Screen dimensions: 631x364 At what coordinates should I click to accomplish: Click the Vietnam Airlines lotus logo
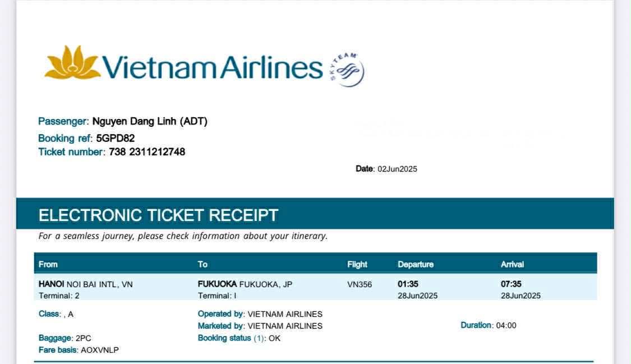(72, 62)
